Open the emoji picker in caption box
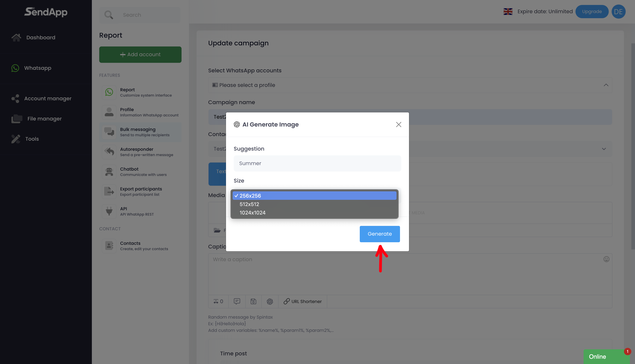The image size is (635, 364). click(606, 259)
